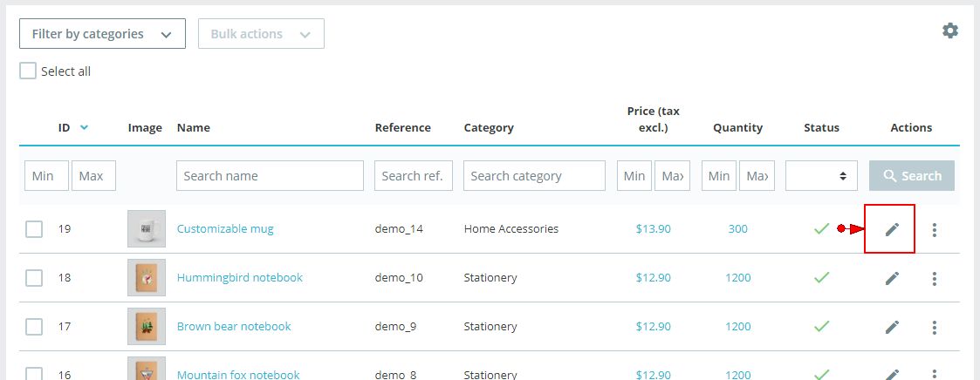The image size is (980, 380).
Task: Expand the Filter by categories dropdown
Action: click(102, 34)
